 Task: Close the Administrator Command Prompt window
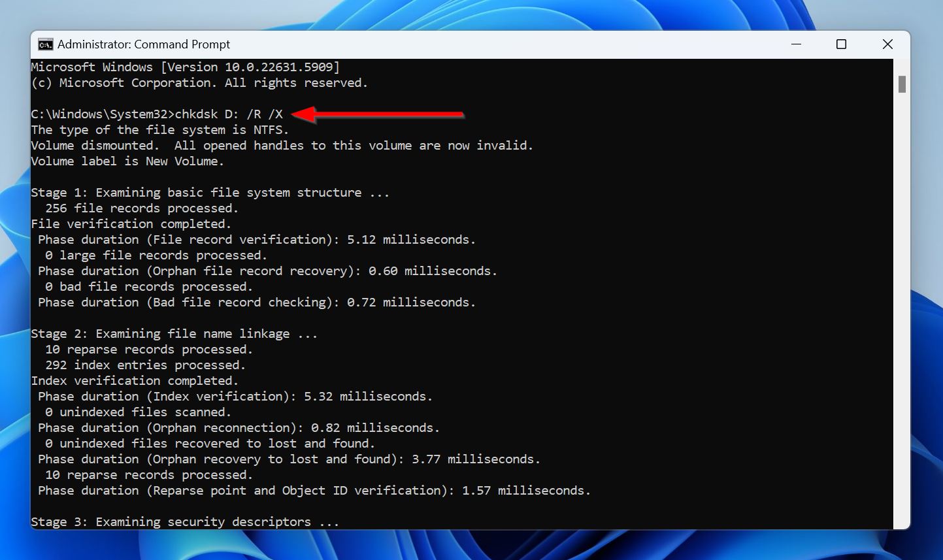click(887, 44)
